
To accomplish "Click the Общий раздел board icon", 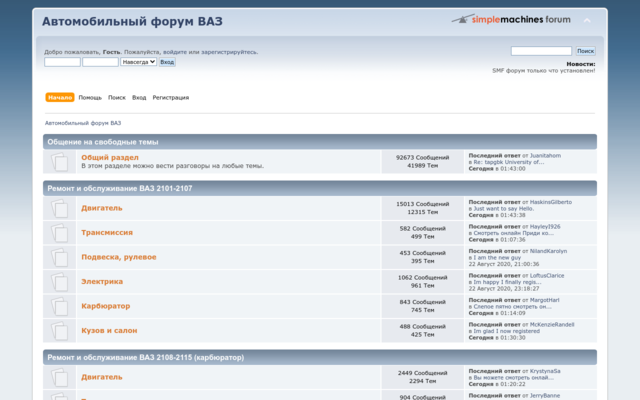I will pos(60,162).
